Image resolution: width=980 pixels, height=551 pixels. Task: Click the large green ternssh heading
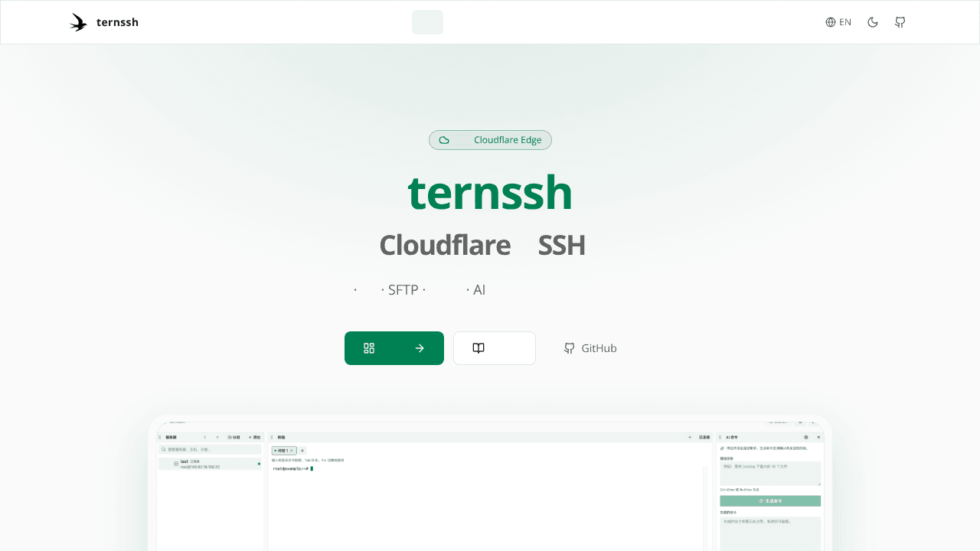click(x=490, y=193)
